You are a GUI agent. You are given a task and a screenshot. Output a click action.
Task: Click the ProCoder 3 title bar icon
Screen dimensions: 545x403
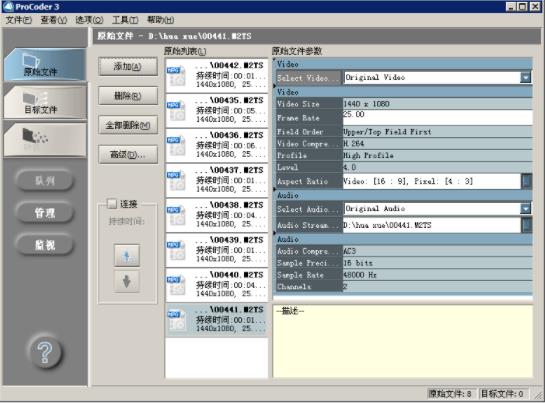coord(8,6)
